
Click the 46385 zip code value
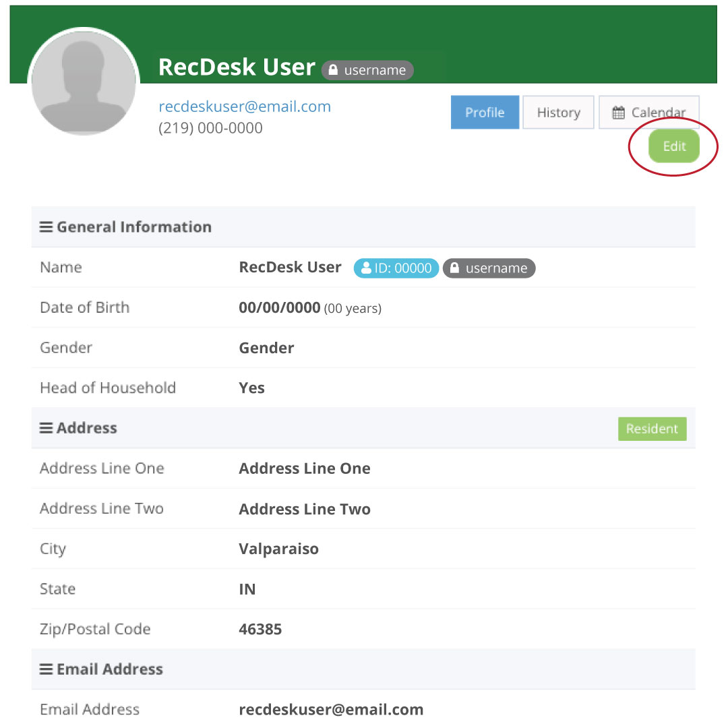point(260,630)
